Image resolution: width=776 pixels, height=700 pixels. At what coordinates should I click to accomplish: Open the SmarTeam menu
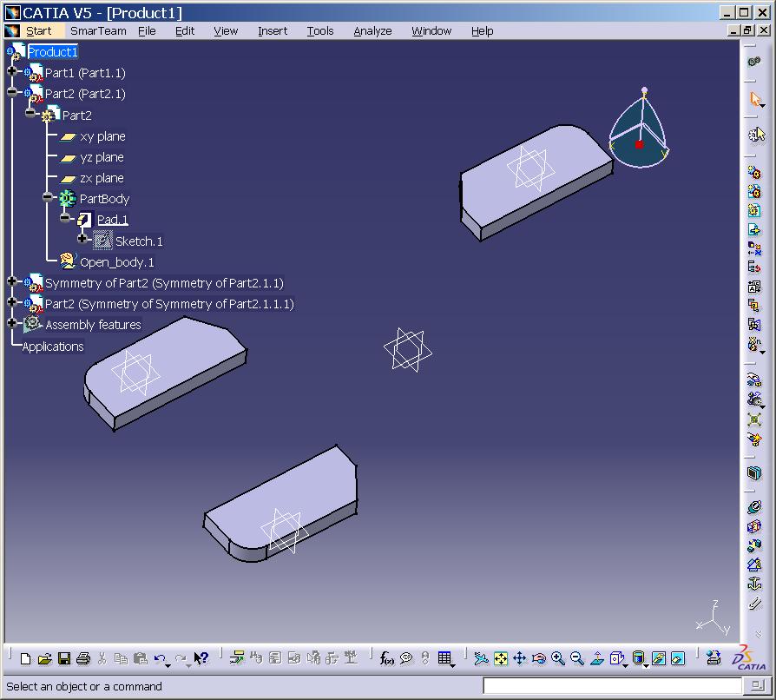[98, 30]
